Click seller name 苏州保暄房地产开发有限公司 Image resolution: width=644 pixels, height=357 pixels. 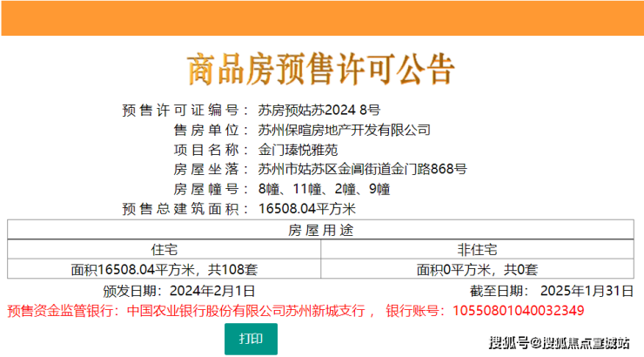click(344, 130)
